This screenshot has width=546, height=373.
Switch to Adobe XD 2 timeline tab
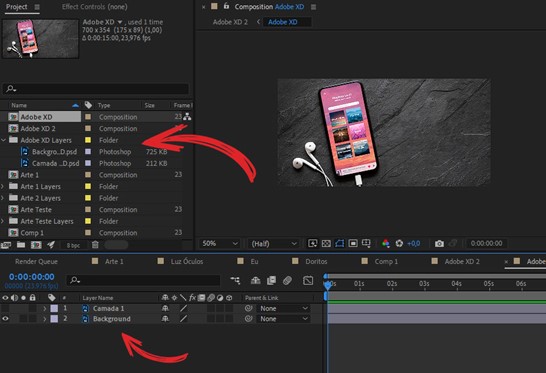tap(462, 261)
